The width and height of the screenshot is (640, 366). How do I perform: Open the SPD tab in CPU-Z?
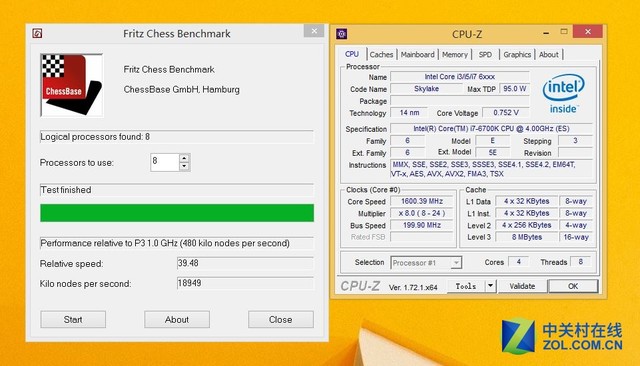tap(485, 55)
